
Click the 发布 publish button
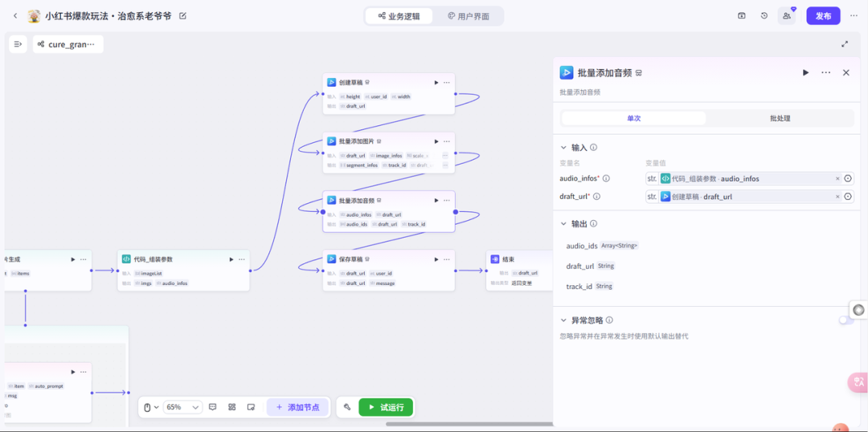click(823, 16)
